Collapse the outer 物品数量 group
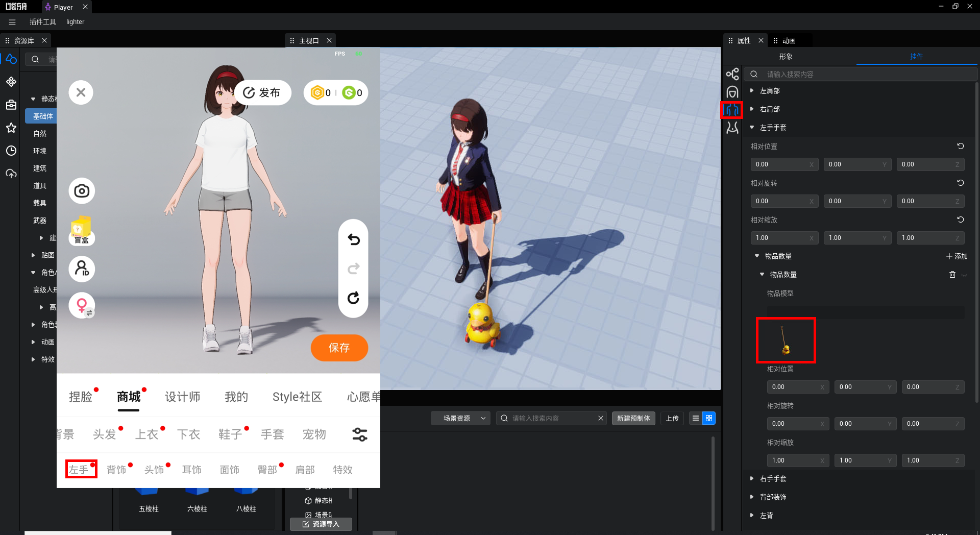 click(757, 256)
